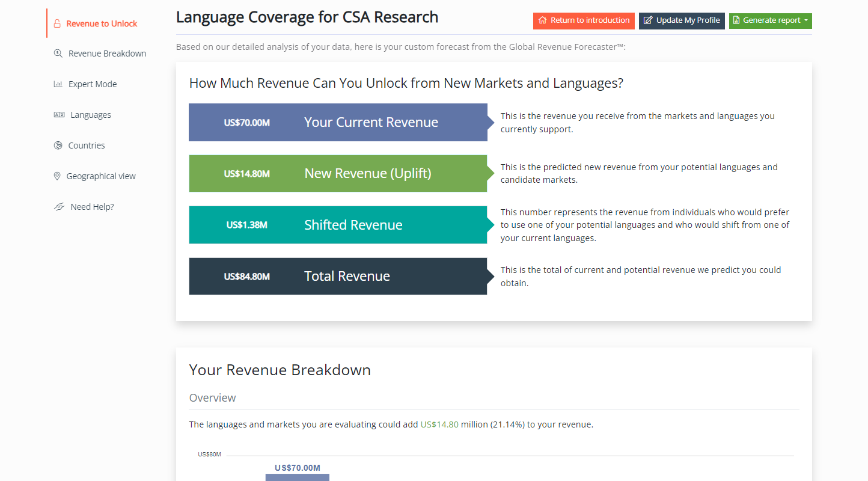Go to the Languages section

[91, 115]
